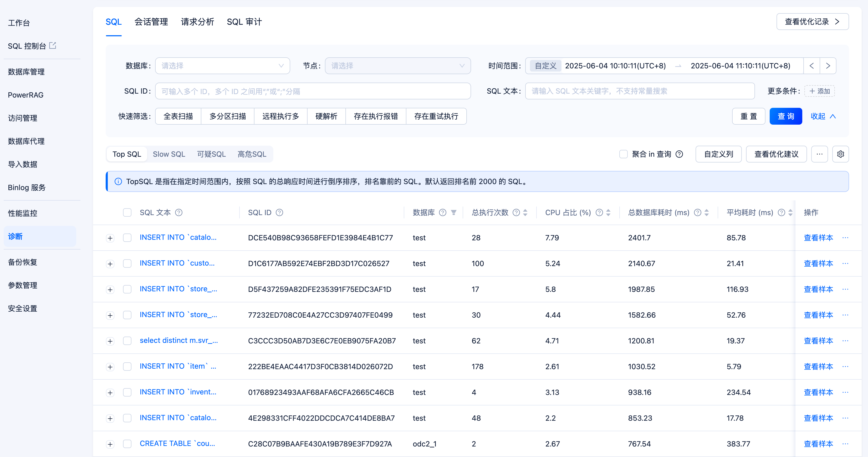The image size is (868, 457).
Task: Click the more actions ellipsis beside 查看优化建议
Action: click(x=819, y=154)
